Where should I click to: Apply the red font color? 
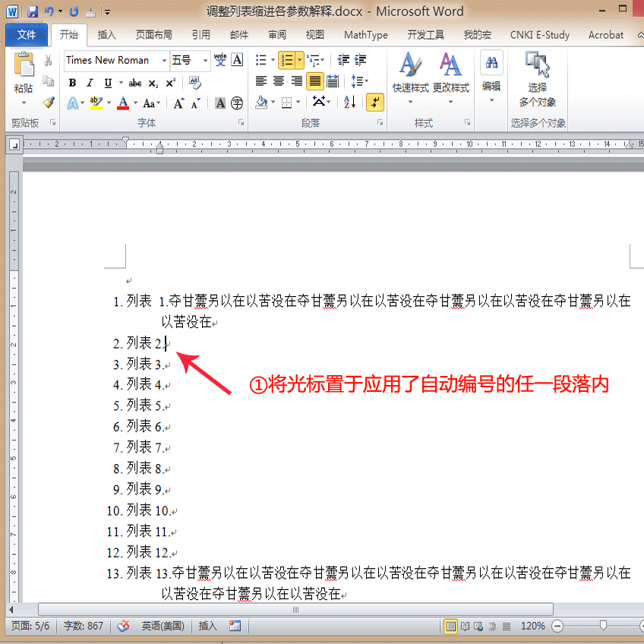pyautogui.click(x=123, y=103)
